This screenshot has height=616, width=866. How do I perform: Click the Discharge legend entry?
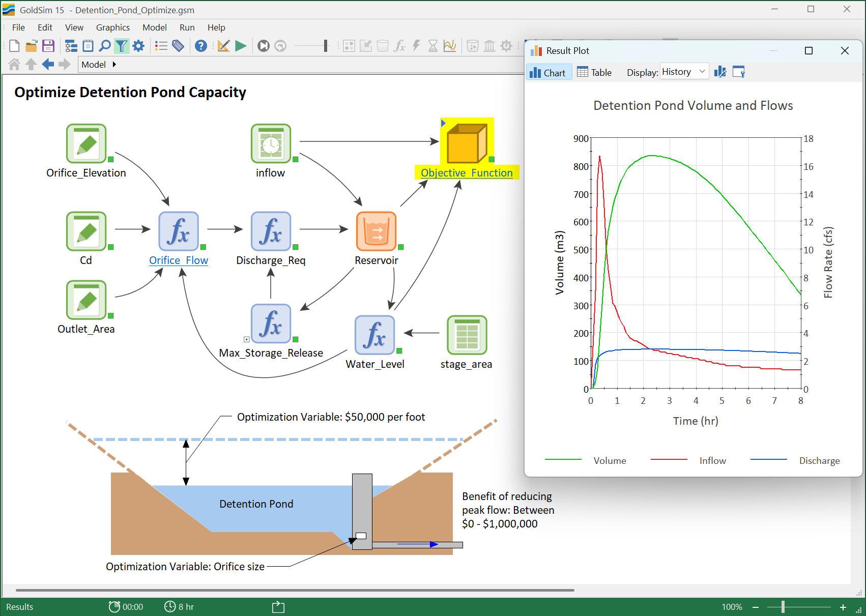tap(795, 460)
